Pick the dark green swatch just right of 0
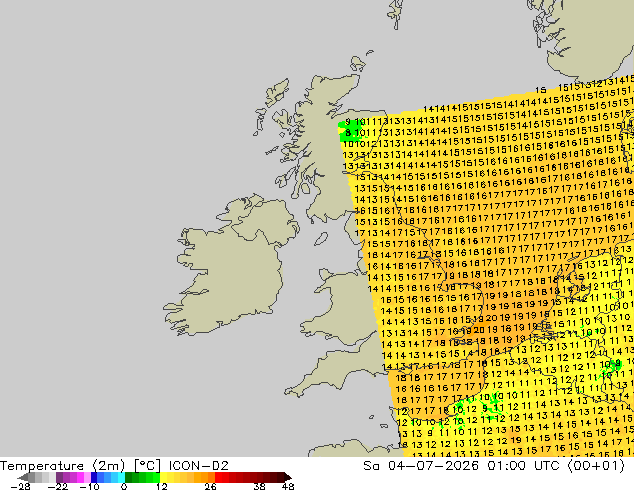The height and width of the screenshot is (490, 634). click(129, 477)
